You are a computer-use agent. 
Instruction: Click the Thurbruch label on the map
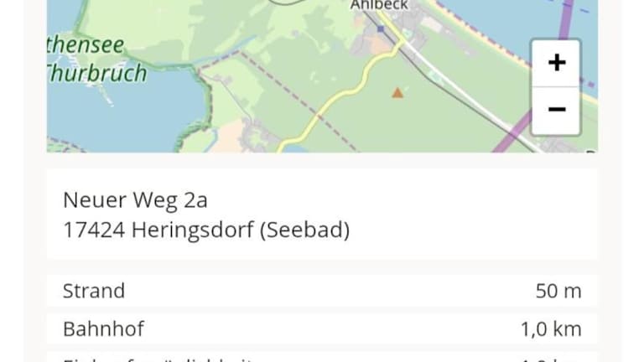click(97, 73)
